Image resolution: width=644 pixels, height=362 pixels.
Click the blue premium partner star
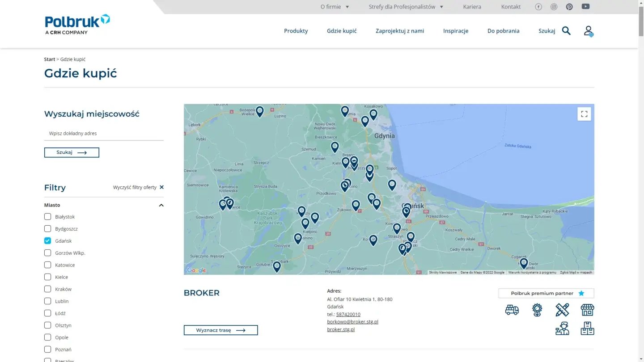coord(581,293)
